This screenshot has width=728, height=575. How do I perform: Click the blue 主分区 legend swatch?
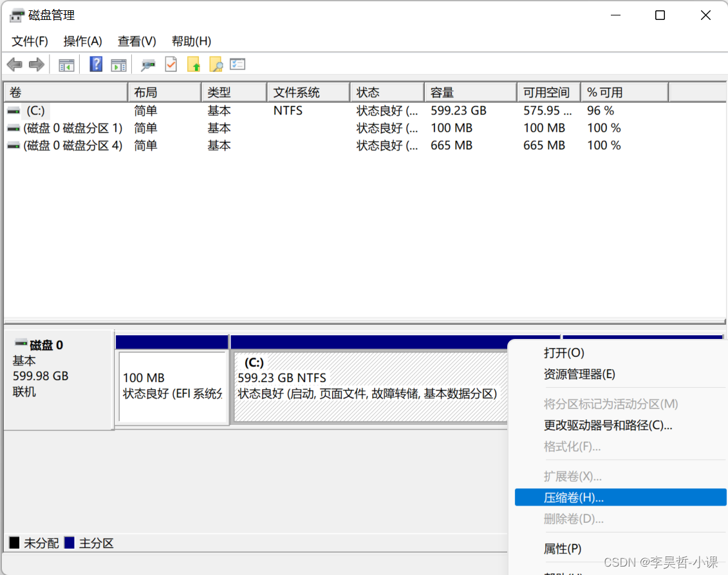point(69,542)
